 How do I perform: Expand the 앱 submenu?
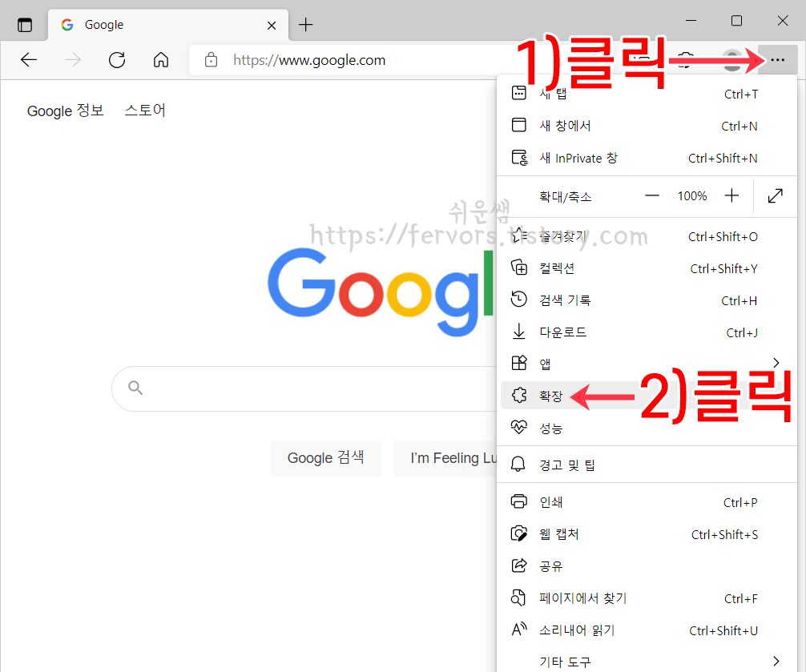(647, 364)
